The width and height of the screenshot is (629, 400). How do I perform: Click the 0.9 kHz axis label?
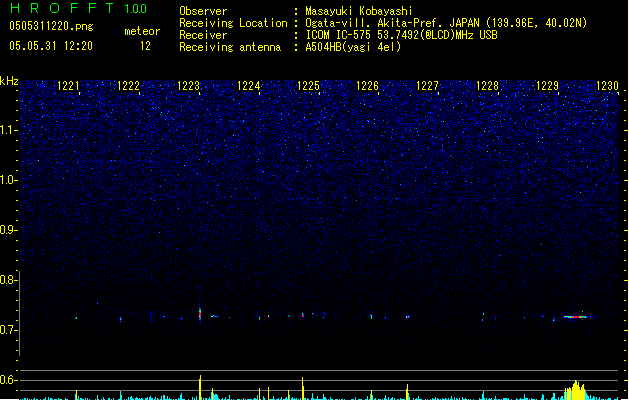click(x=8, y=230)
